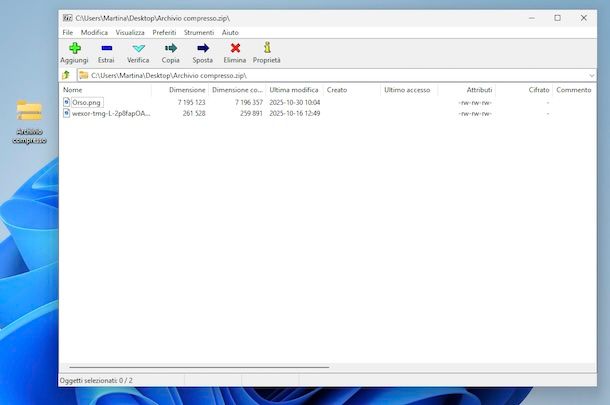Click the Orso.png file icon
Image resolution: width=610 pixels, height=405 pixels.
(x=67, y=102)
